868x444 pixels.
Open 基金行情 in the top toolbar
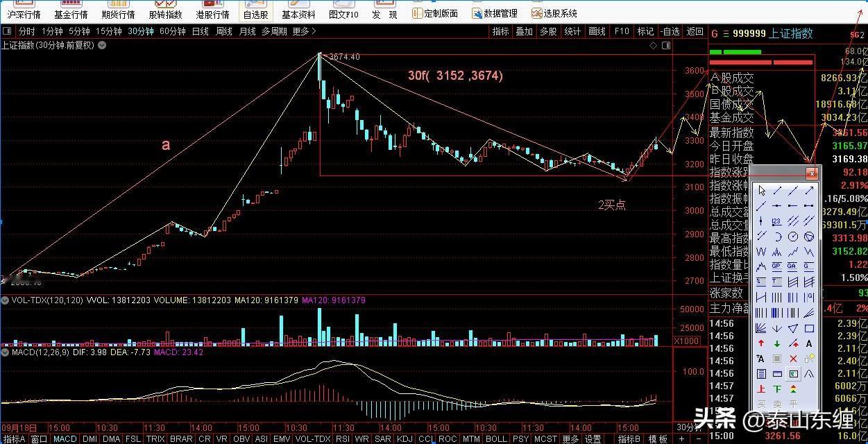click(x=71, y=10)
